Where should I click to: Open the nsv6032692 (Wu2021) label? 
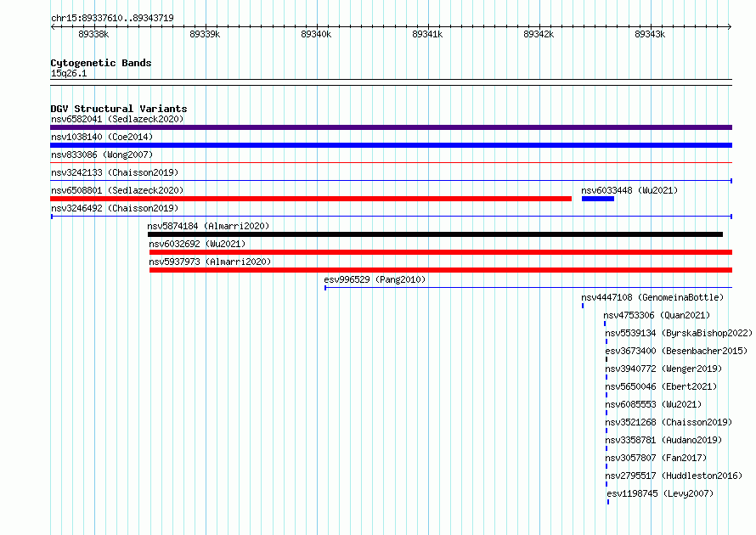(x=197, y=244)
